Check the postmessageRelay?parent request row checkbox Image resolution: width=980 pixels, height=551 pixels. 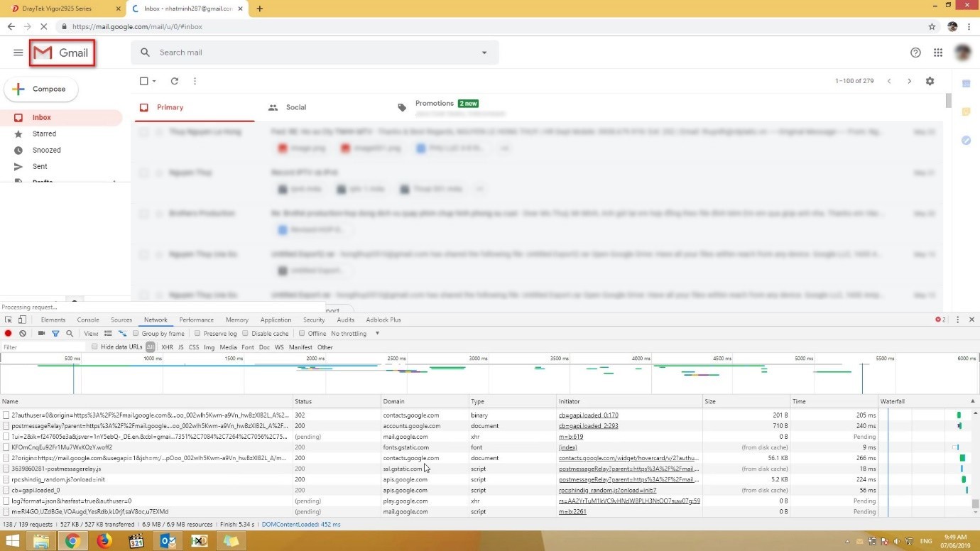click(x=6, y=426)
